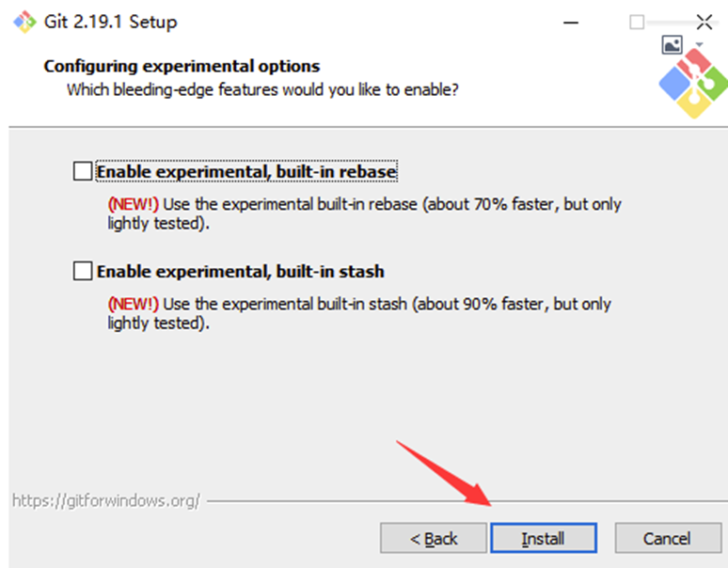Click the rebase "about 70% faster" description
The width and height of the screenshot is (728, 568).
[x=365, y=213]
